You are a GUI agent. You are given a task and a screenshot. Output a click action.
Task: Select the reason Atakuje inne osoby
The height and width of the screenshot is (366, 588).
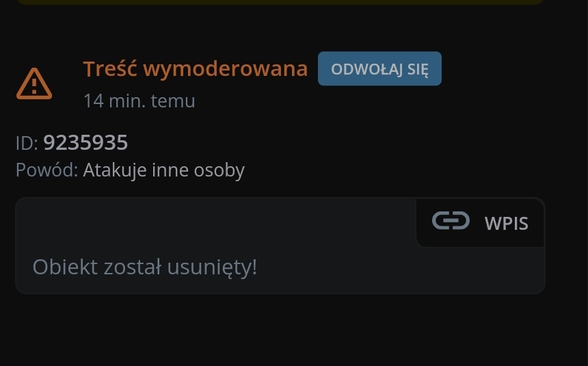[164, 170]
